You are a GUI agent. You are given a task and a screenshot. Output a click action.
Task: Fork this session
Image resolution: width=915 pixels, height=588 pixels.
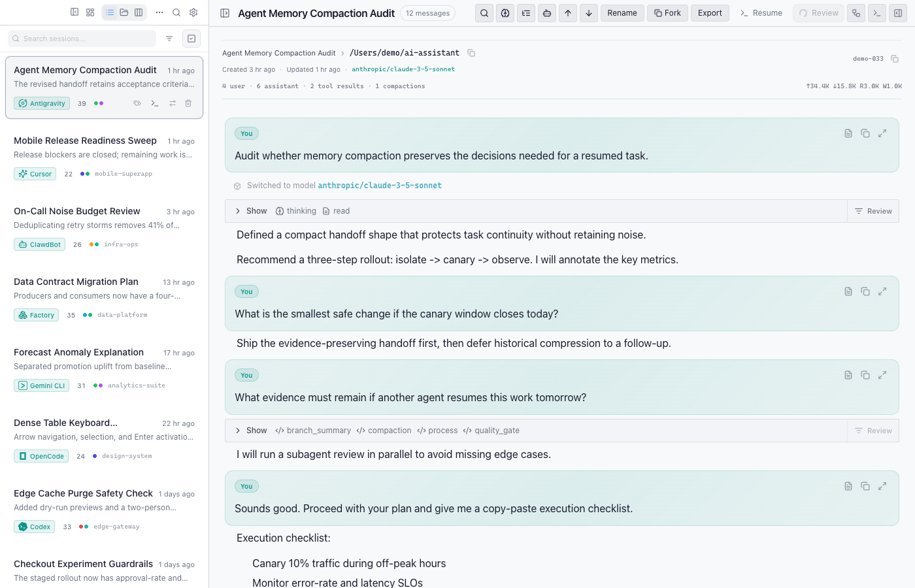[667, 13]
